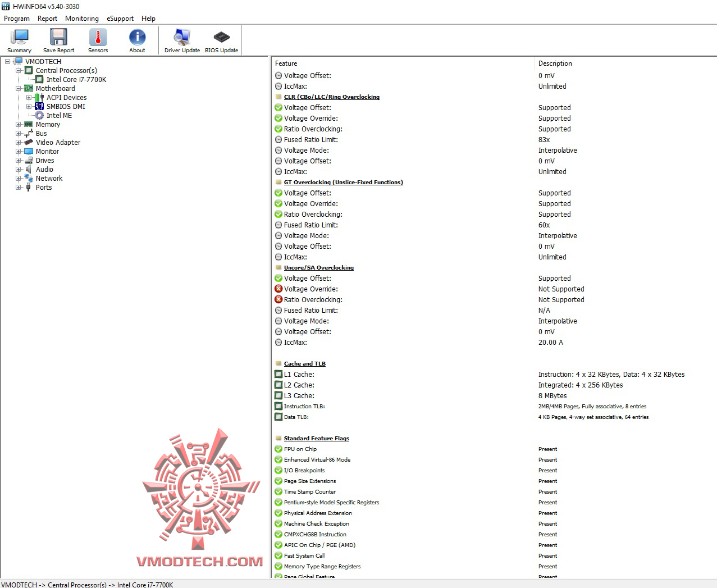The image size is (717, 588).
Task: Select the Standard Feature Flags heading
Action: [x=317, y=439]
